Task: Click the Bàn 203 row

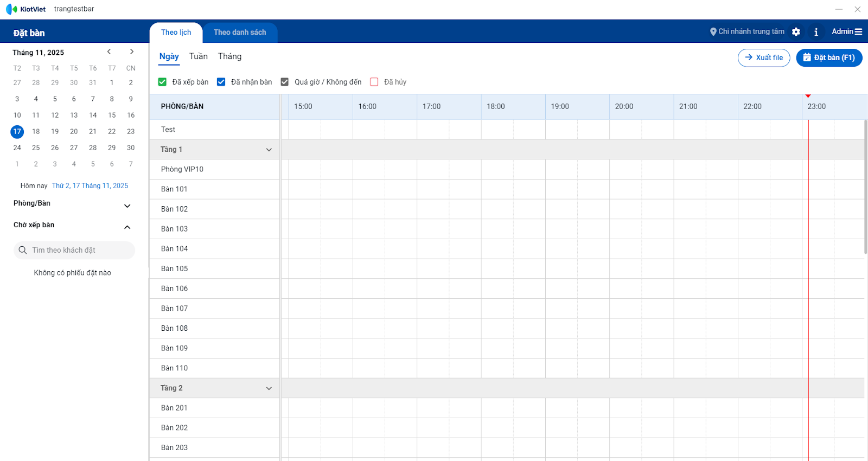Action: pyautogui.click(x=214, y=447)
